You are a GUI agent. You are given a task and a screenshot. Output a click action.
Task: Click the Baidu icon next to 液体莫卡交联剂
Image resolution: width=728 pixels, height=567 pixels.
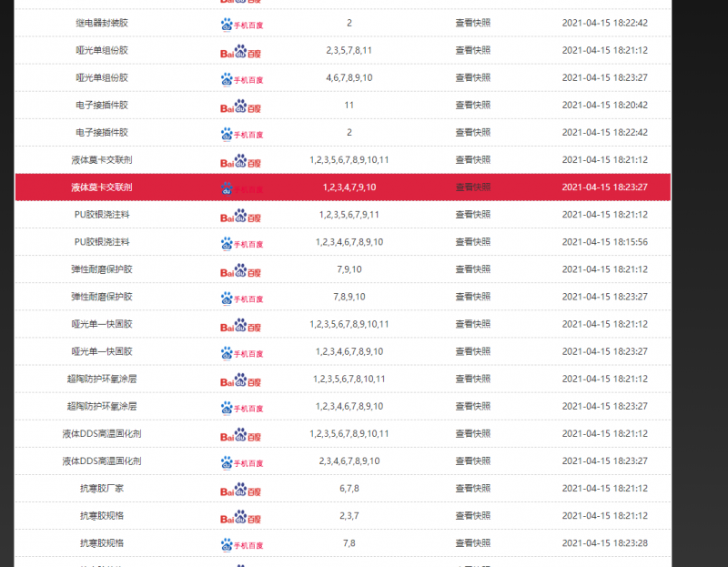[240, 159]
